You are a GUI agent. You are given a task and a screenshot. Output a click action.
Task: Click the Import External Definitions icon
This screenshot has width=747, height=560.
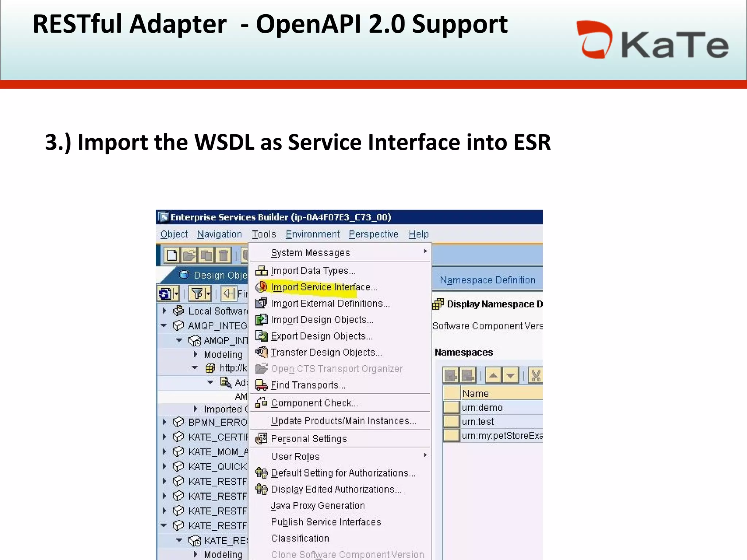click(x=262, y=303)
